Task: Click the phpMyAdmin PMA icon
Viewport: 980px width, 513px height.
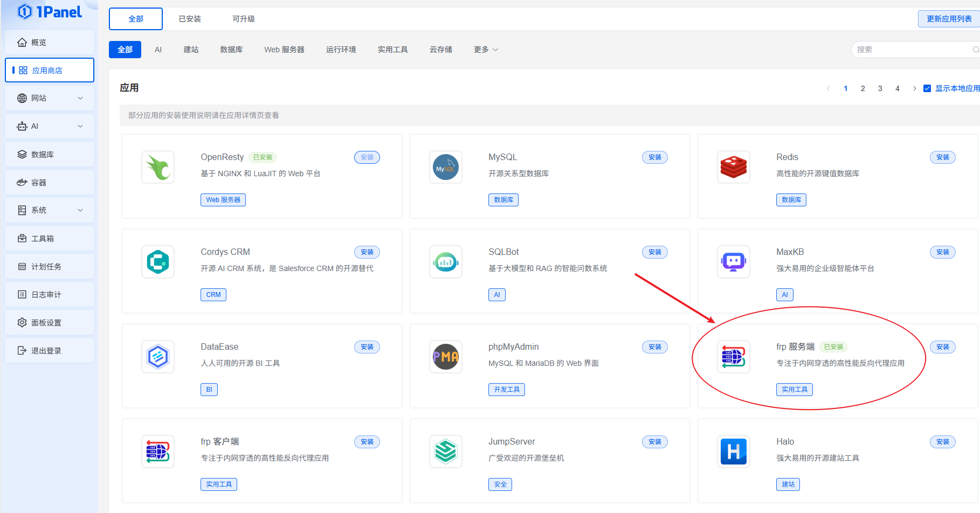Action: [x=446, y=357]
